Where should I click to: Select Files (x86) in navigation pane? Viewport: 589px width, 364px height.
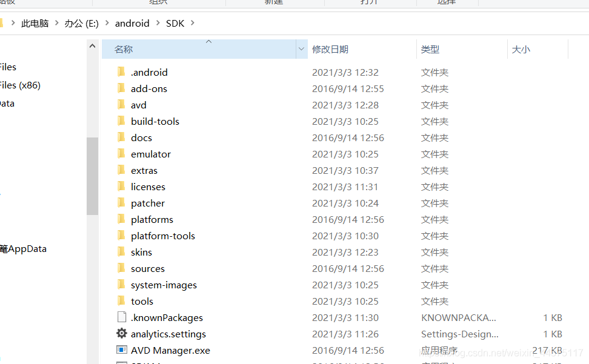coord(19,85)
